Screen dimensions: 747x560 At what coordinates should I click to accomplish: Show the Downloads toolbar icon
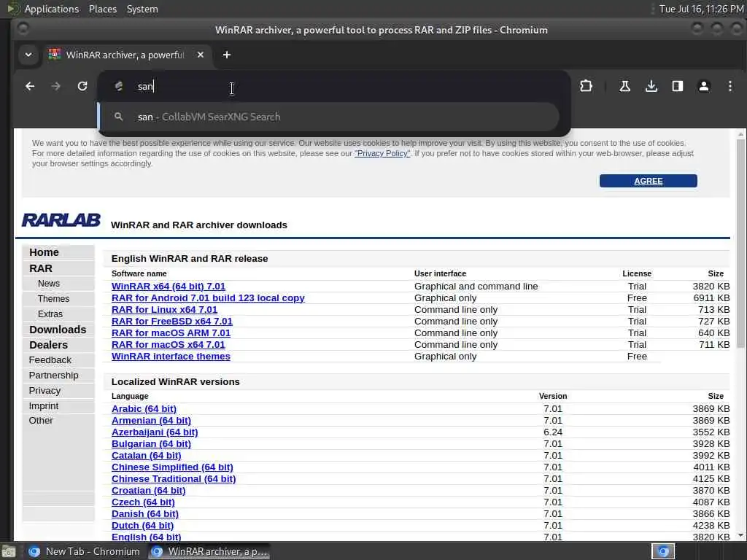point(651,86)
